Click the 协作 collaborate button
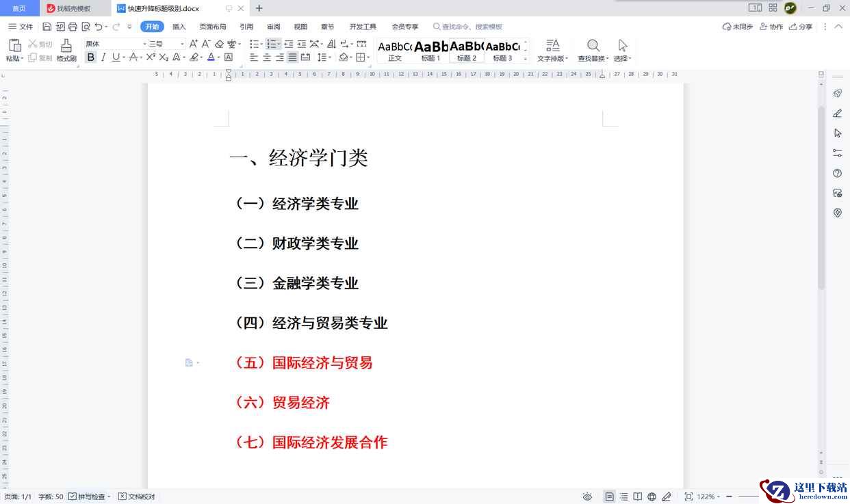Screen dimensions: 850x504 click(770, 27)
